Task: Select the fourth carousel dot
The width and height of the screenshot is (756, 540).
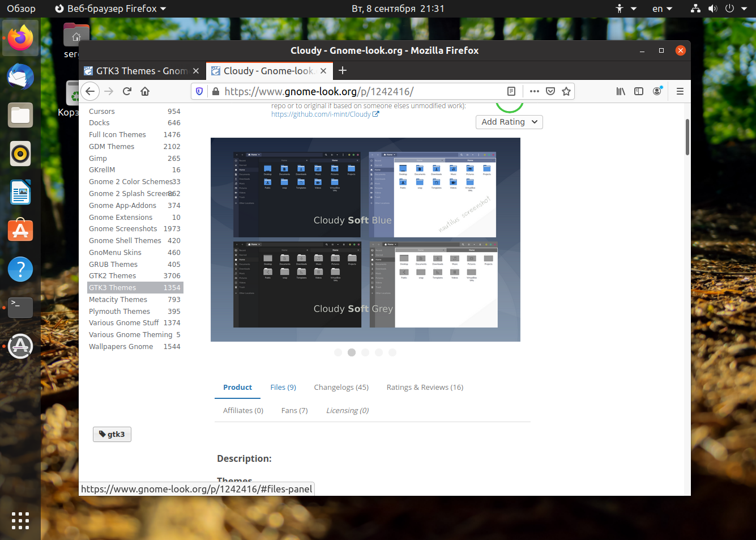Action: pos(379,352)
